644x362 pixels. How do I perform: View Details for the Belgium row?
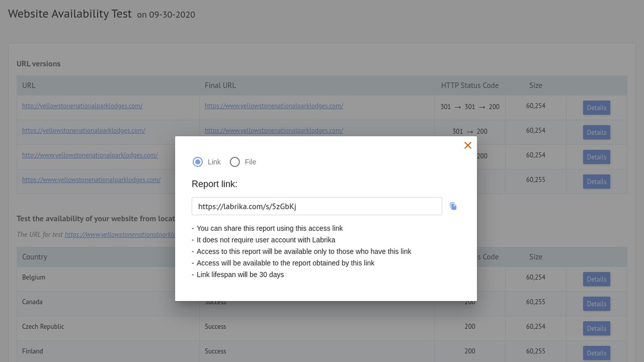(596, 279)
